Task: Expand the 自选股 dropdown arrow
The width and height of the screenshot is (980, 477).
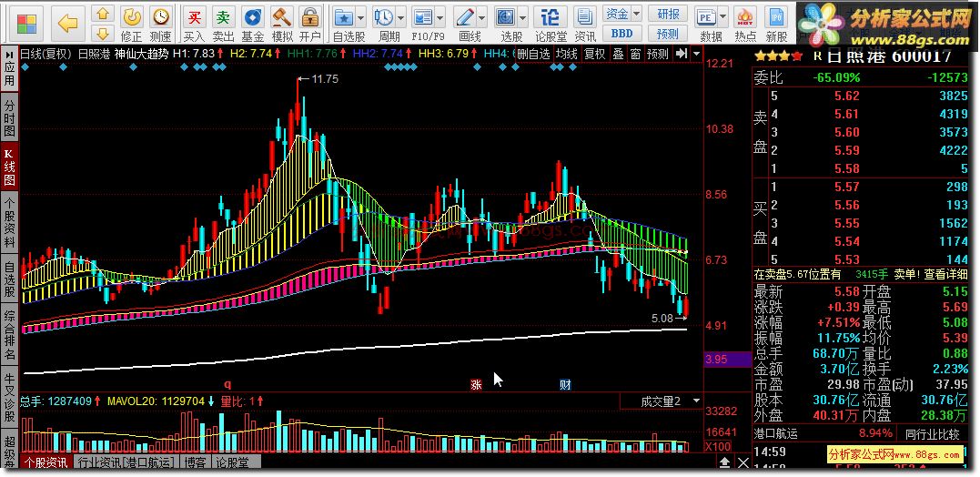Action: click(361, 17)
